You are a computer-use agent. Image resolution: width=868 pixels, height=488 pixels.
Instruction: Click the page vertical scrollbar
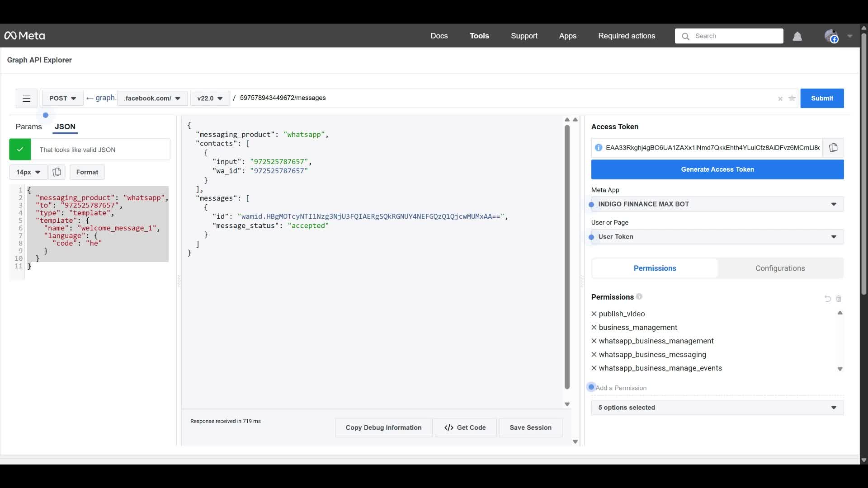[863, 164]
